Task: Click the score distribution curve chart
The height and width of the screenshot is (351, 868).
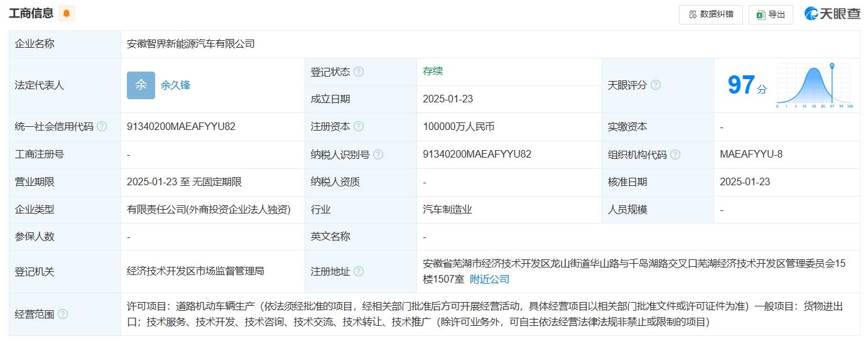Action: (x=814, y=85)
